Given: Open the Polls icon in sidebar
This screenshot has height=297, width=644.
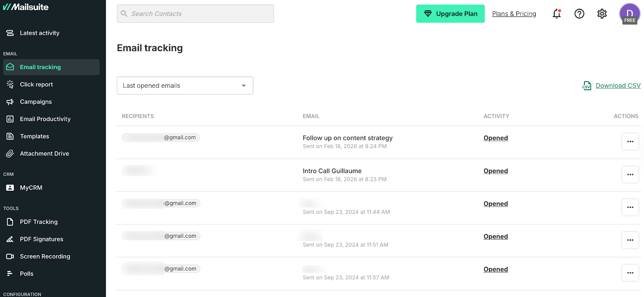Looking at the screenshot, I should 10,274.
